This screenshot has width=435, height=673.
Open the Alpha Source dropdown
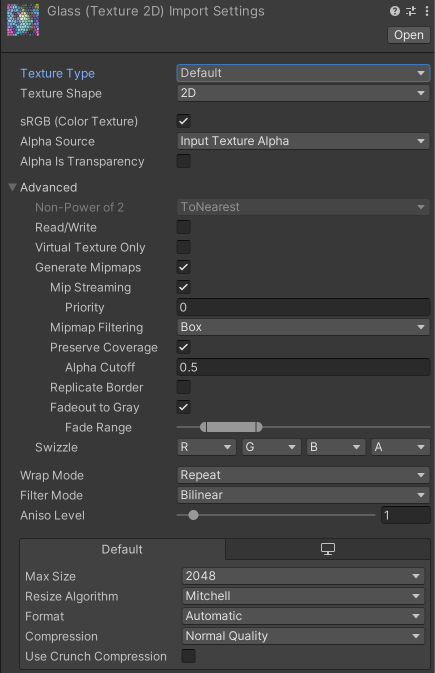pos(303,141)
